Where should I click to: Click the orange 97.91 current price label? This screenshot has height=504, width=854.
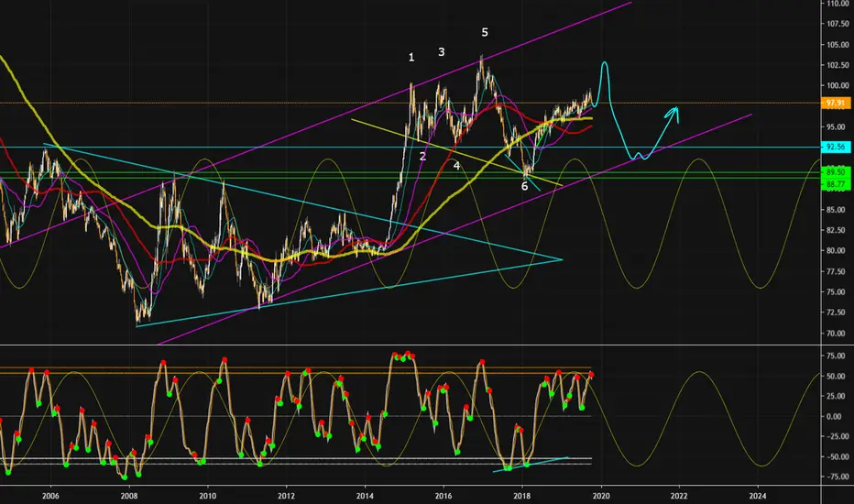(835, 103)
